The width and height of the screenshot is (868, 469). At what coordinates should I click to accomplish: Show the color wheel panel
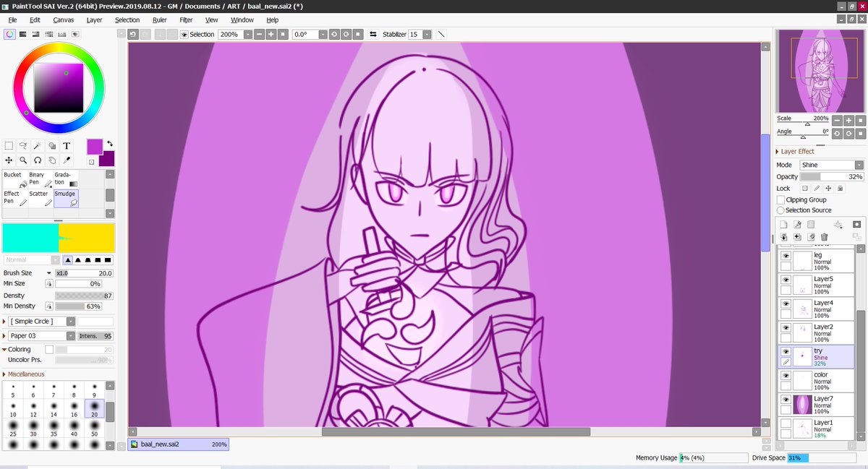pos(9,34)
